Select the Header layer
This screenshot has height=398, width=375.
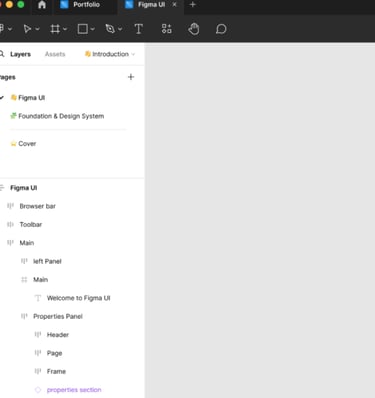pos(58,335)
